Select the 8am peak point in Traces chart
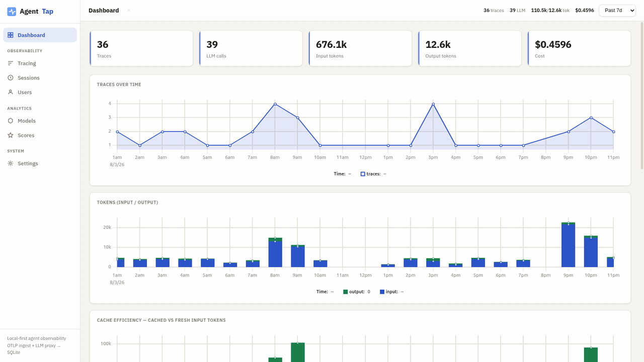Image resolution: width=644 pixels, height=362 pixels. [x=275, y=104]
